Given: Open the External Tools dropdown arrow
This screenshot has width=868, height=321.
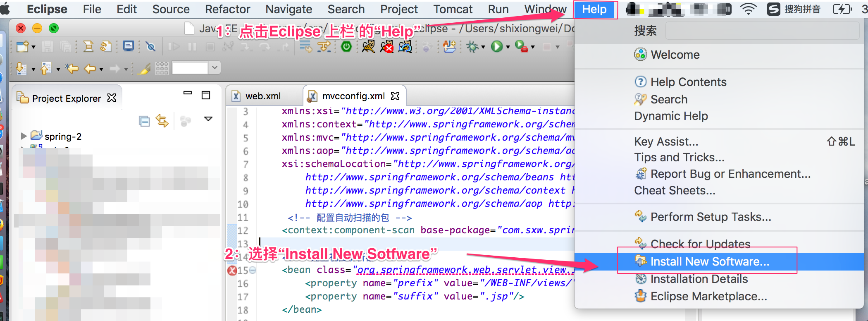Looking at the screenshot, I should point(533,47).
